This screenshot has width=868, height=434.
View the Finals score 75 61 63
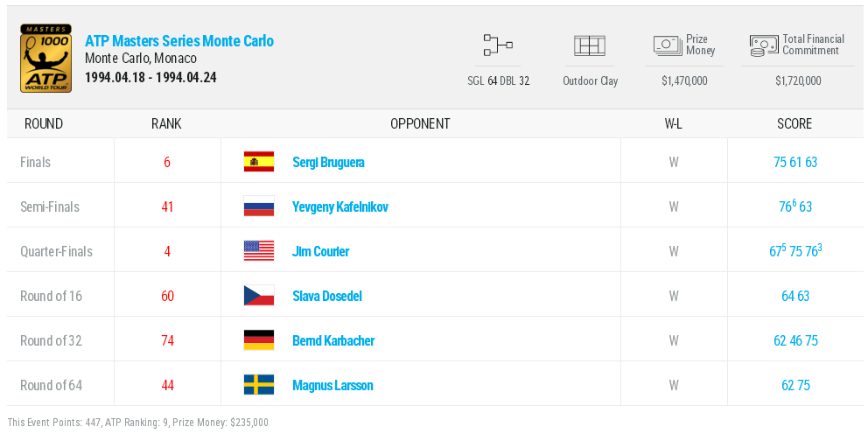pos(795,163)
